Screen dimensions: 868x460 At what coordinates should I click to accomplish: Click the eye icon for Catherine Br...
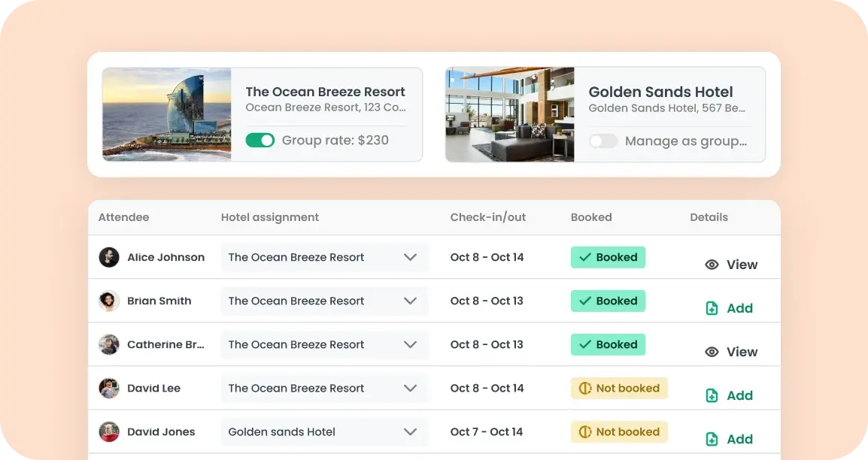pyautogui.click(x=712, y=353)
